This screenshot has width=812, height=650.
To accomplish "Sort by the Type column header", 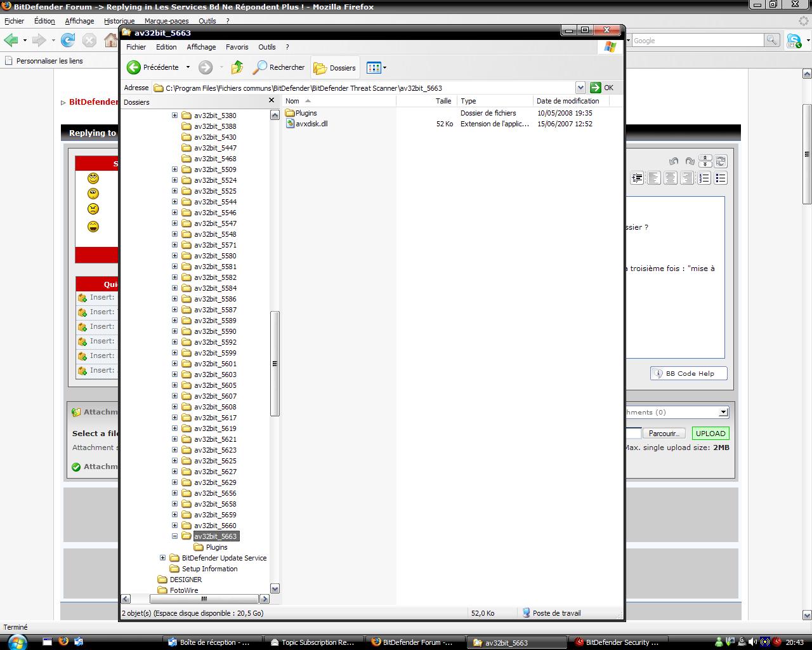I will pos(495,101).
